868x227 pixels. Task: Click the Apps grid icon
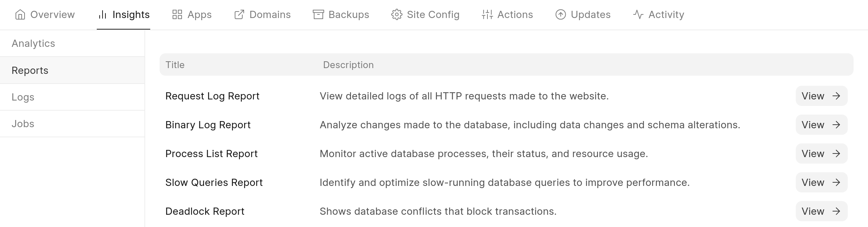coord(177,15)
